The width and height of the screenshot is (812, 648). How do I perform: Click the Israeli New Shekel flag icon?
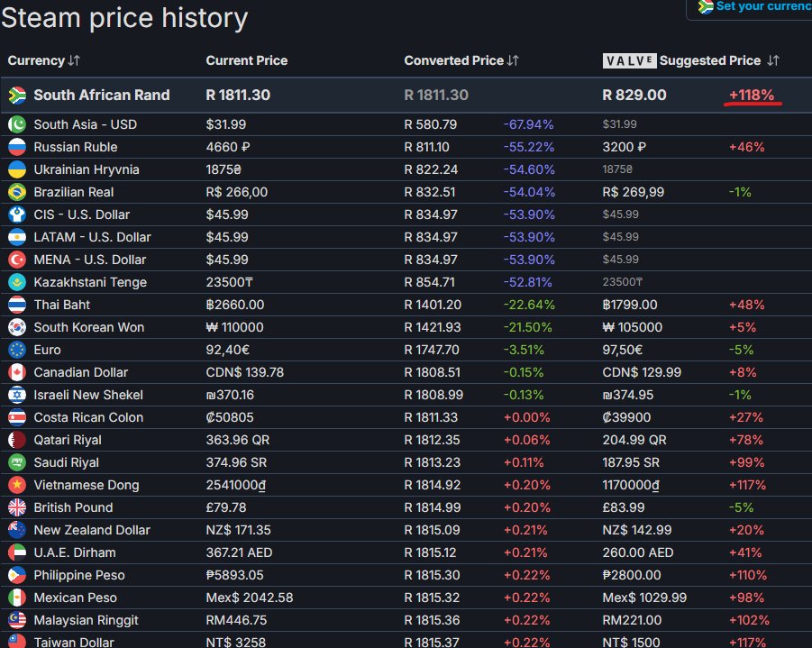coord(17,396)
